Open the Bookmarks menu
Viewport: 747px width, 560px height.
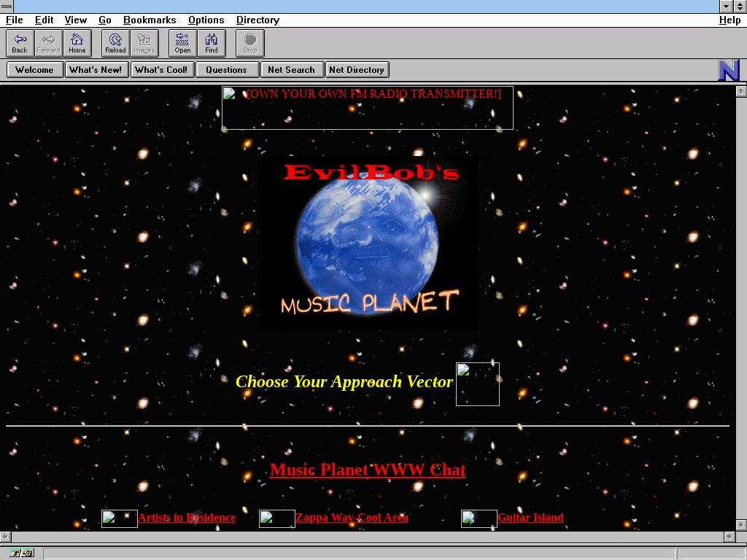(x=150, y=20)
